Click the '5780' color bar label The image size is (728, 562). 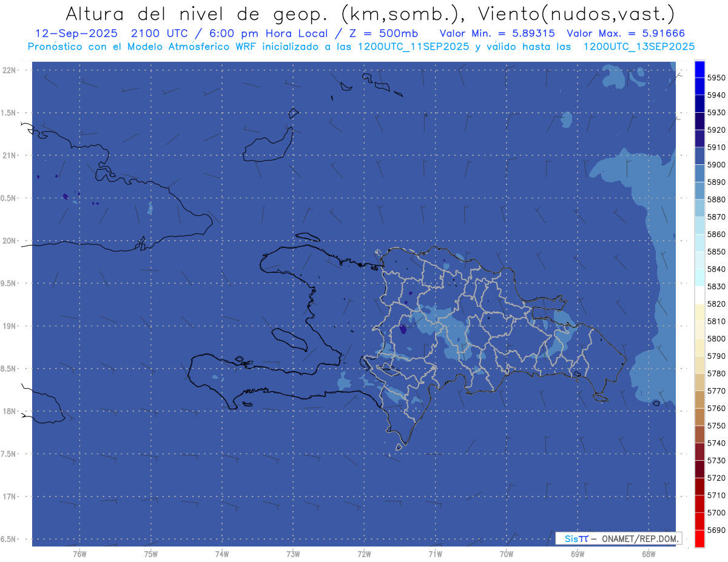tap(716, 373)
